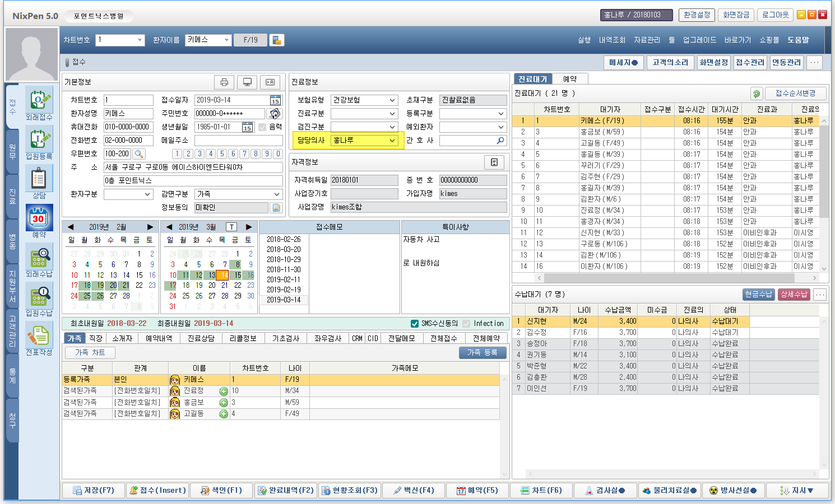
Task: Refresh the 진료대기 waiting list
Action: 757,94
